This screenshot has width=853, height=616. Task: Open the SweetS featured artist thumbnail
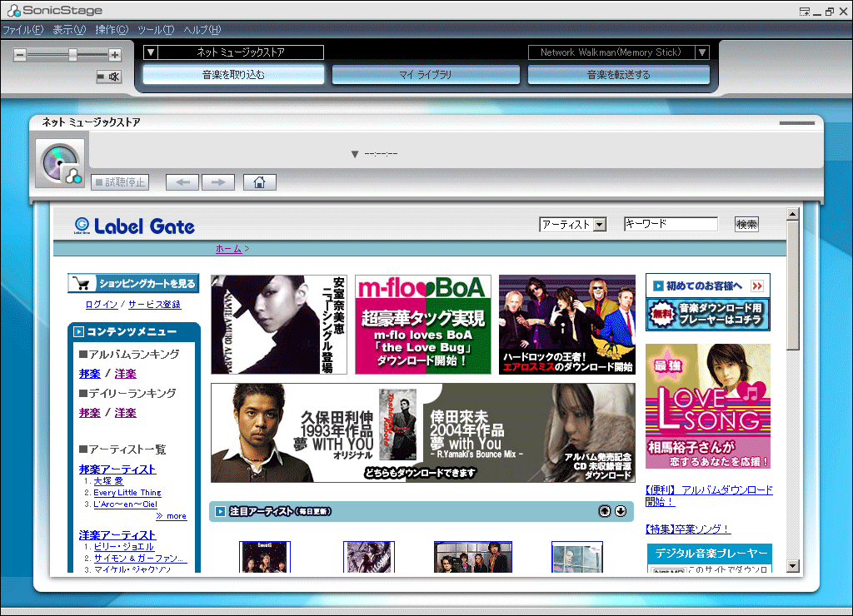coord(265,557)
